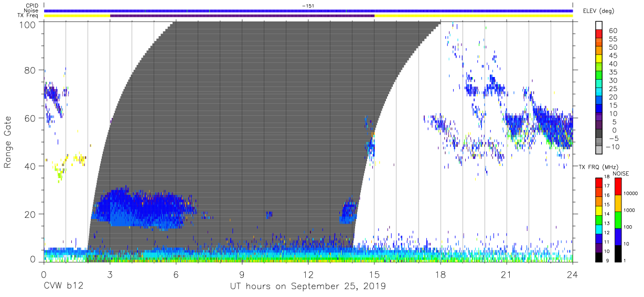644x297 pixels.
Task: Click the -151 CPID value
Action: pyautogui.click(x=307, y=6)
